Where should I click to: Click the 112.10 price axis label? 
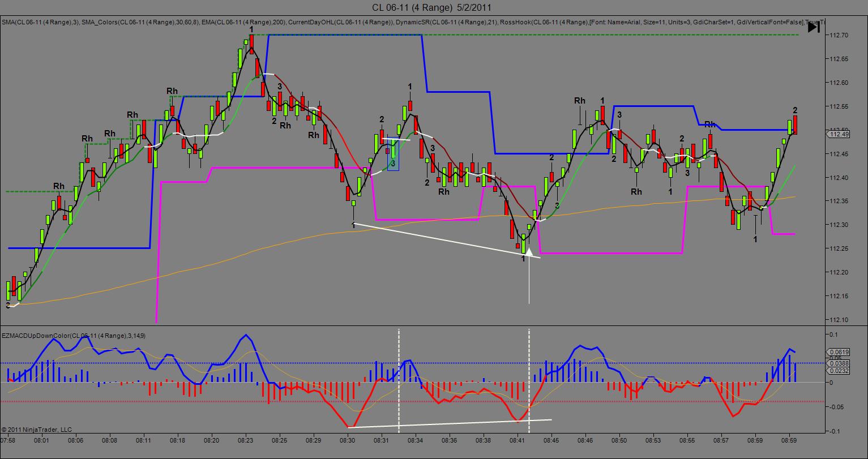tap(839, 320)
